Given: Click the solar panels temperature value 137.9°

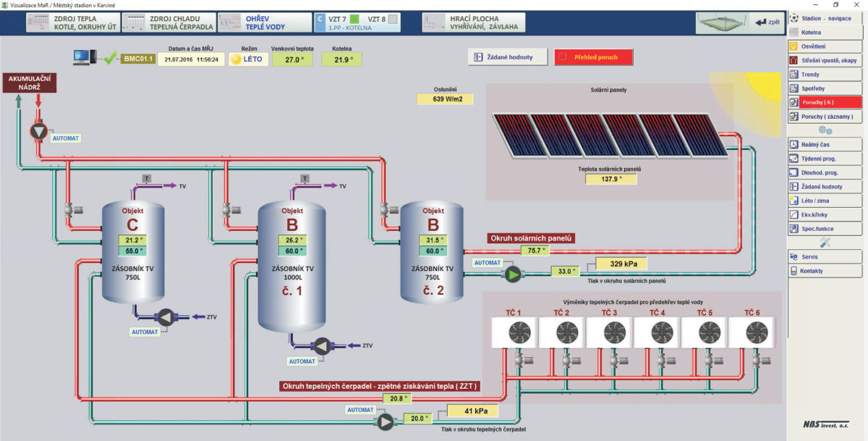Looking at the screenshot, I should tap(610, 179).
